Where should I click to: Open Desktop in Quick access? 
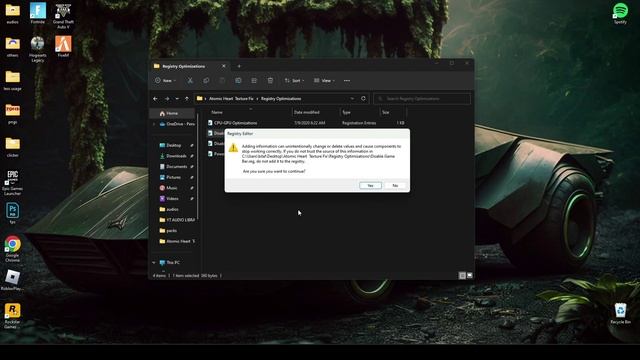click(173, 145)
